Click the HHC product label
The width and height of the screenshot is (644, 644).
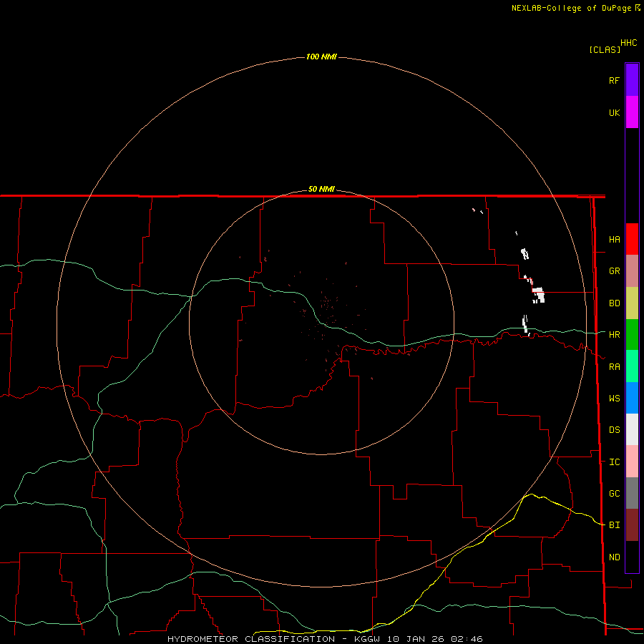tap(628, 43)
